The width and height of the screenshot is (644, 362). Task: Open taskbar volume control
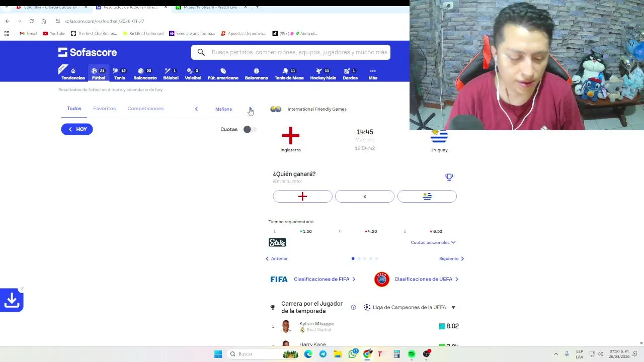pos(600,354)
